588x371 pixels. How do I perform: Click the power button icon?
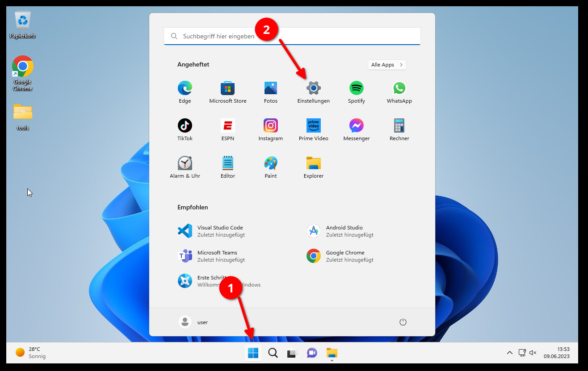point(403,322)
